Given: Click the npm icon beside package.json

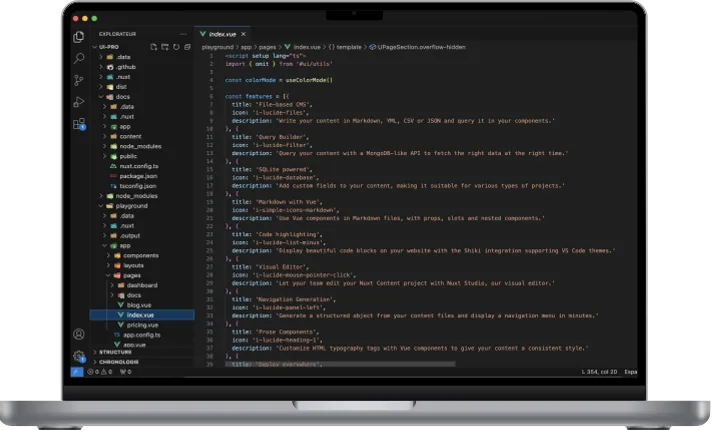Looking at the screenshot, I should pos(114,176).
